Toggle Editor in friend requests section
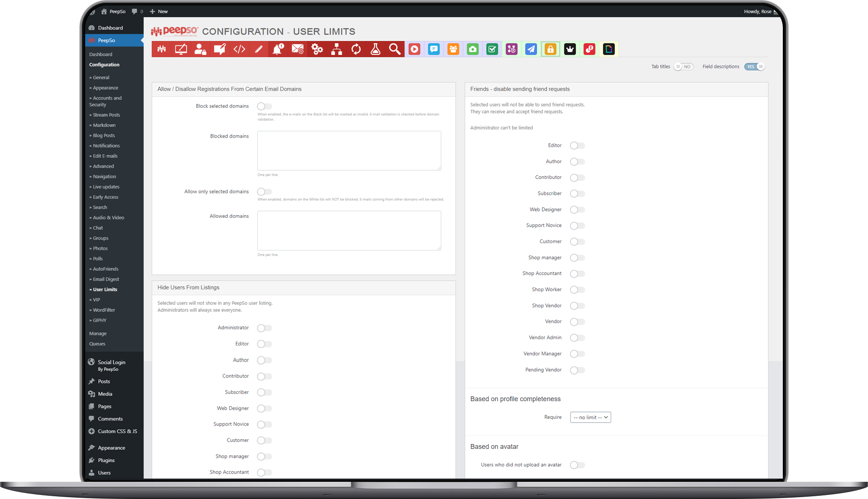 [x=577, y=146]
